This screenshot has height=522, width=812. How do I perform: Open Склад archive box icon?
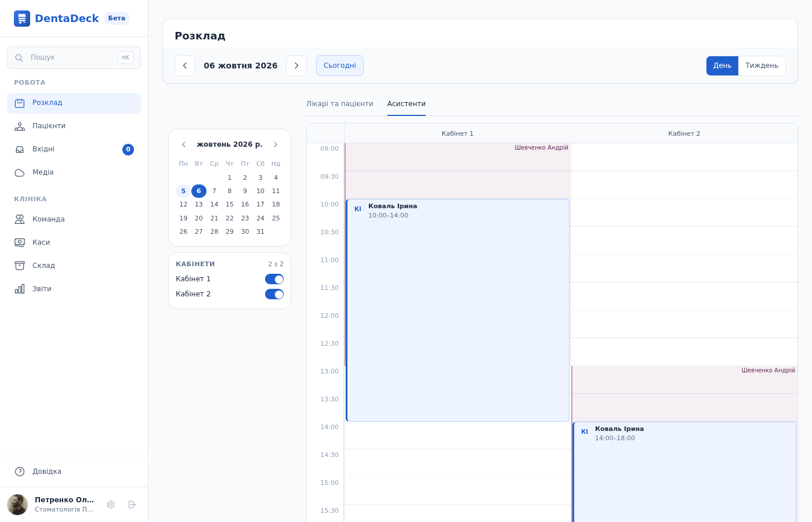(20, 266)
